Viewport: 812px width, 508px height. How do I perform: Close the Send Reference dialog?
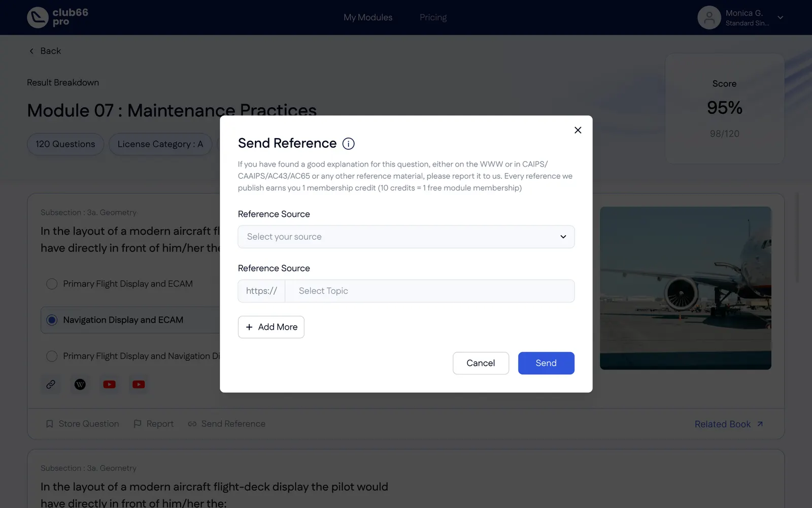(x=578, y=130)
